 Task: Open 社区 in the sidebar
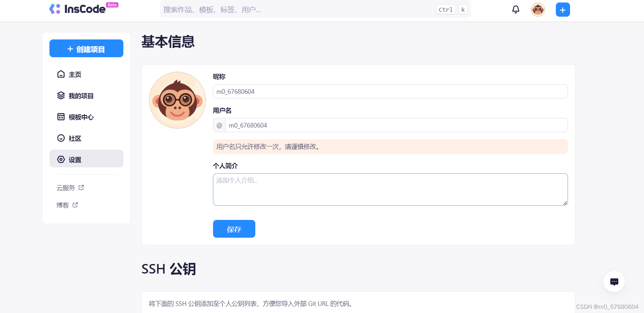coord(86,138)
